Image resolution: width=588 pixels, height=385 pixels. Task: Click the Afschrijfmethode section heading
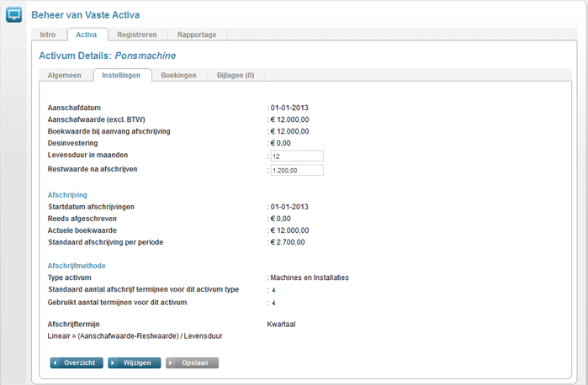pos(77,266)
